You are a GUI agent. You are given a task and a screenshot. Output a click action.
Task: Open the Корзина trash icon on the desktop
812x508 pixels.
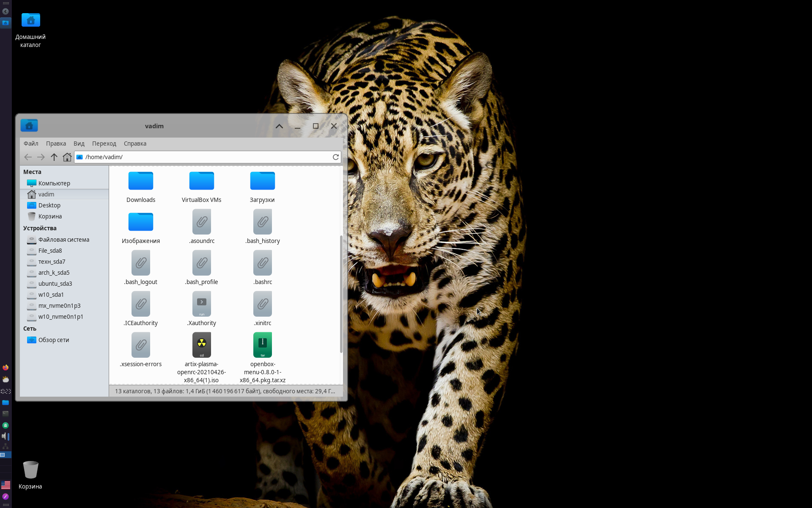coord(30,470)
